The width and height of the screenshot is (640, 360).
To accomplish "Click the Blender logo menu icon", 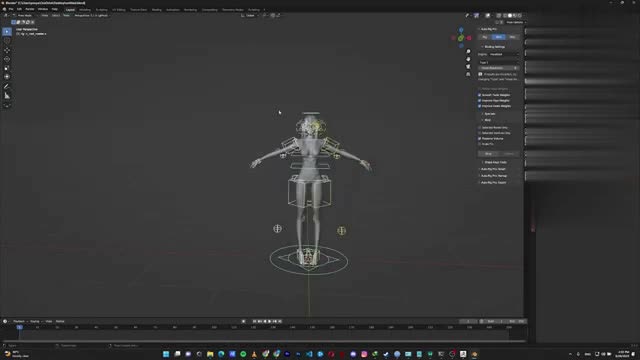I will [x=4, y=9].
